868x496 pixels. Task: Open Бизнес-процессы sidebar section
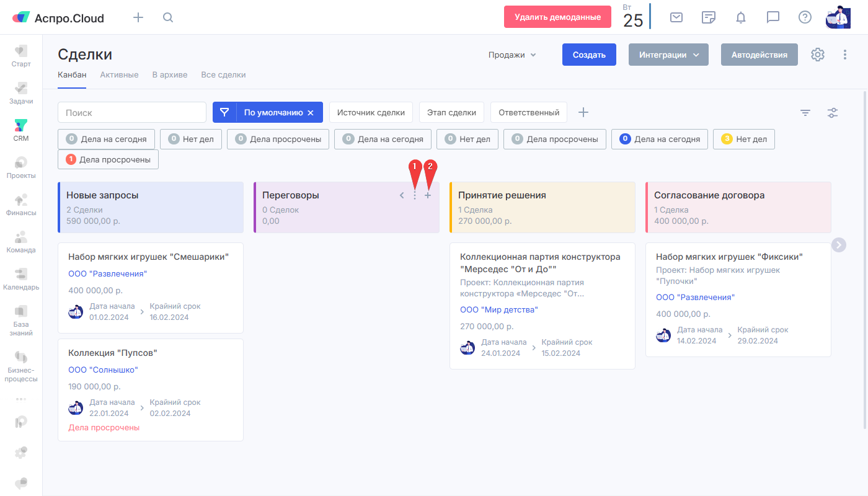(x=21, y=366)
